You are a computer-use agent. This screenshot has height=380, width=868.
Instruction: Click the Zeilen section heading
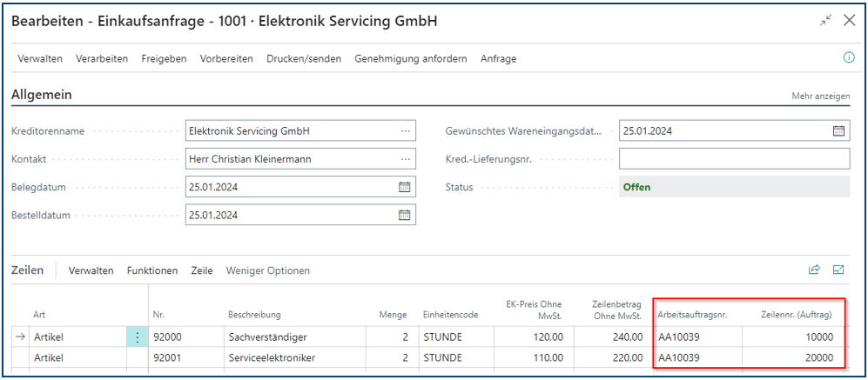[28, 270]
